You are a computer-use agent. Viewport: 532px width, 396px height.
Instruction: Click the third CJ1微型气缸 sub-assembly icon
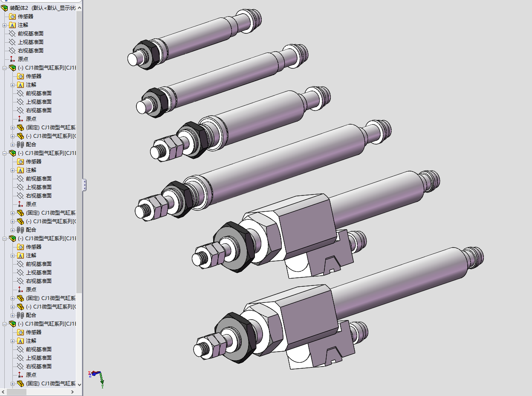click(x=12, y=238)
